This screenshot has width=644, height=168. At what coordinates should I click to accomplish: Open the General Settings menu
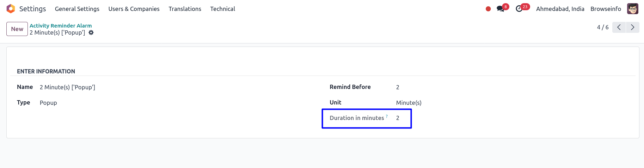(77, 9)
